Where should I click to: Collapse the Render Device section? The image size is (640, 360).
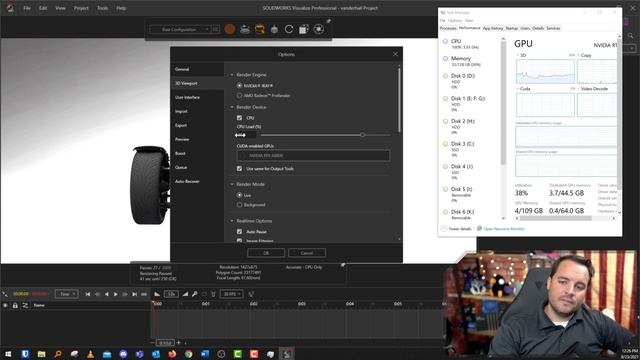point(232,107)
